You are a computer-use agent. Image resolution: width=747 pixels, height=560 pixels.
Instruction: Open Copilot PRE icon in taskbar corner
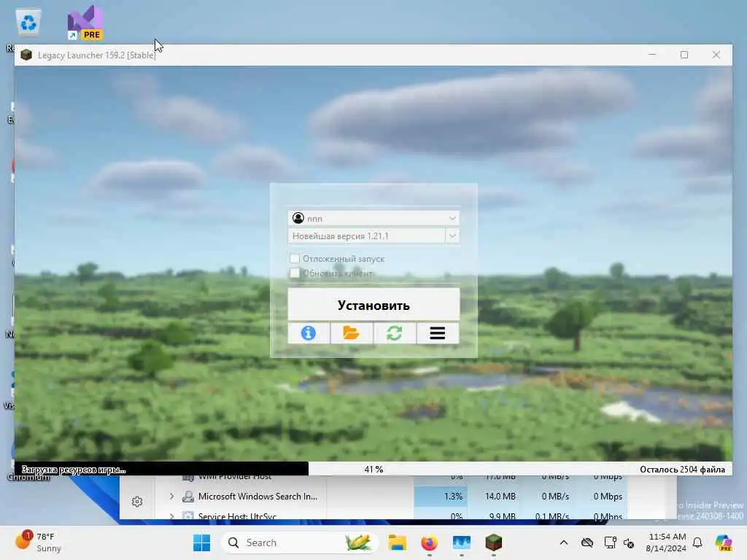[x=724, y=542]
